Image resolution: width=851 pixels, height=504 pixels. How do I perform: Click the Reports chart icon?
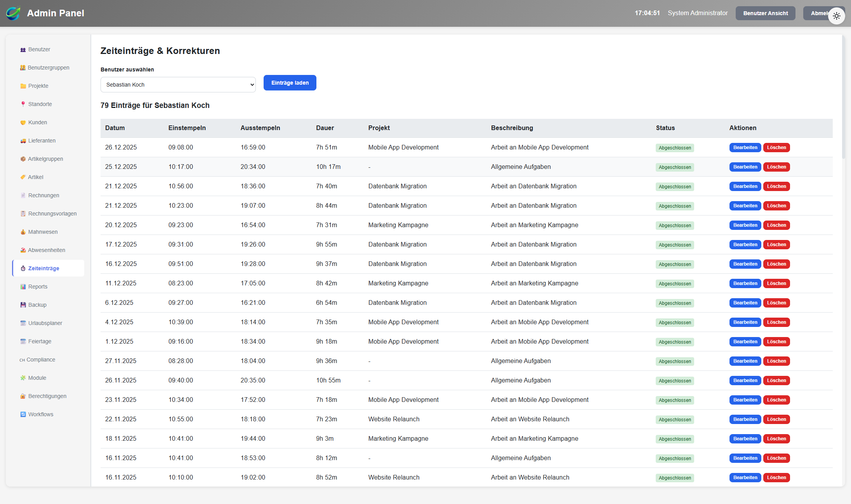[23, 287]
